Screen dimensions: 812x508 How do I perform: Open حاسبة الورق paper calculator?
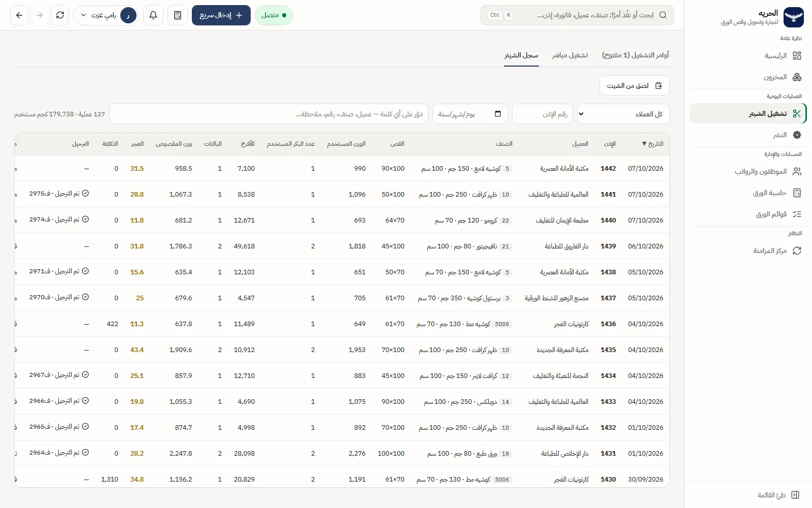pos(748,193)
